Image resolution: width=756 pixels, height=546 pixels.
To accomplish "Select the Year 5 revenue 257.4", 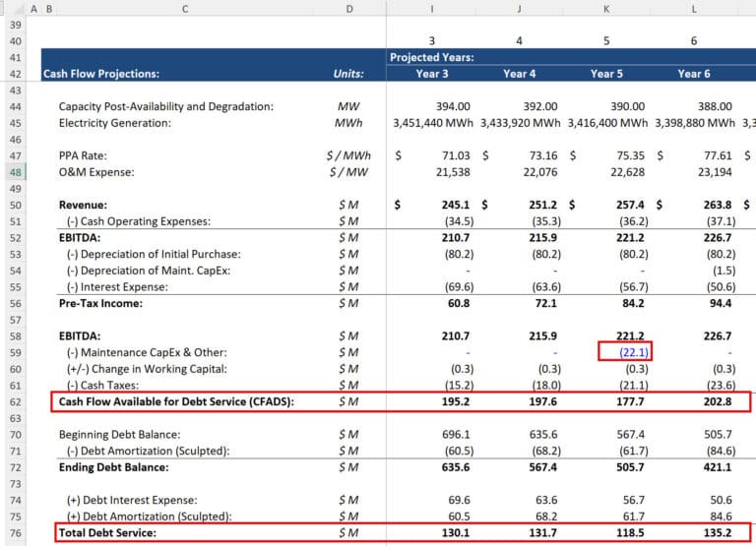I will tap(630, 205).
